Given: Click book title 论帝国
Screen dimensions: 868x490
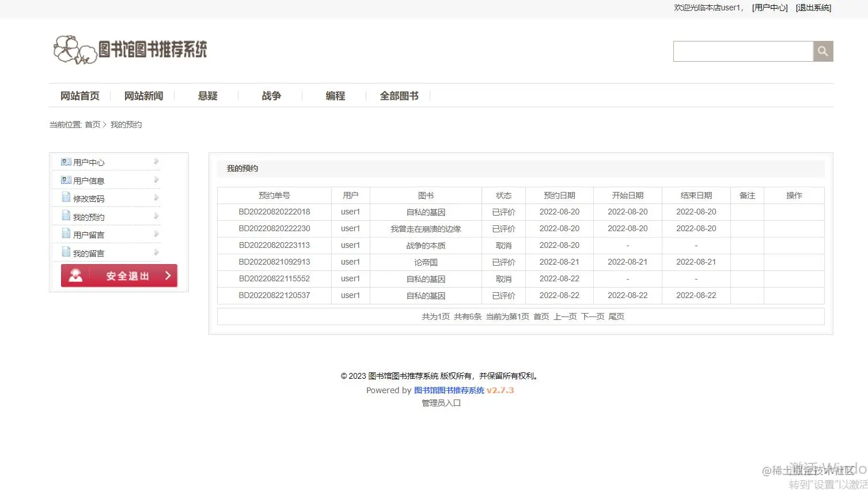Looking at the screenshot, I should tap(426, 262).
